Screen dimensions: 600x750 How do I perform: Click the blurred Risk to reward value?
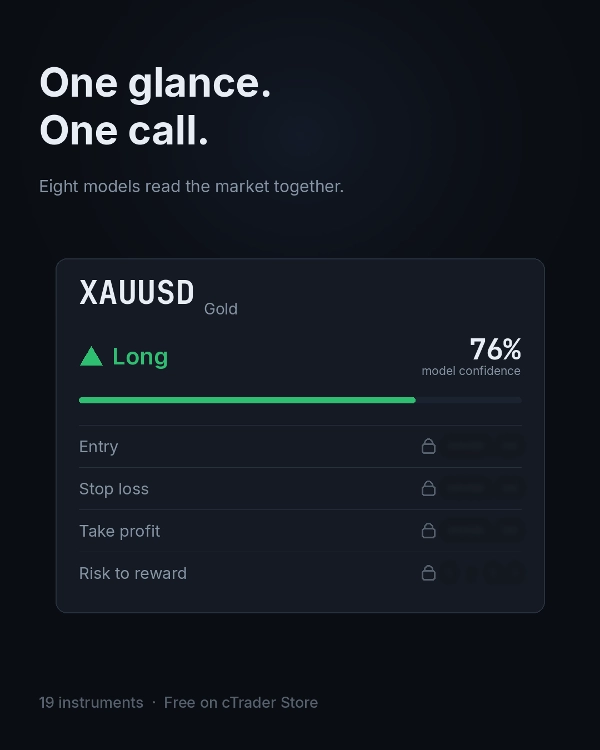[x=482, y=572]
